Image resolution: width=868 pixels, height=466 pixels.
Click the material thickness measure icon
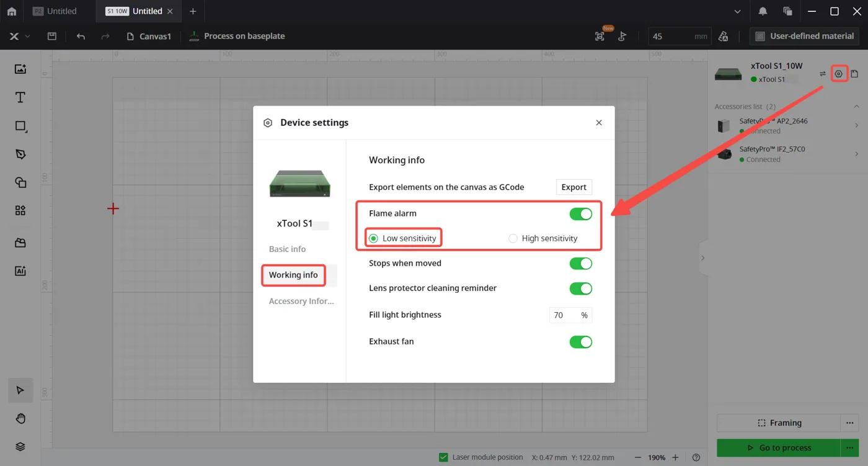pyautogui.click(x=723, y=37)
